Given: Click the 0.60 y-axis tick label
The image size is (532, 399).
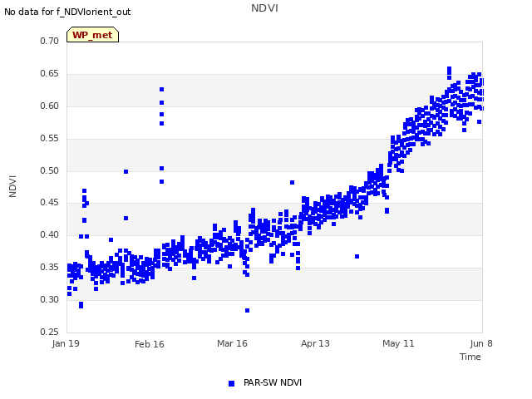Looking at the screenshot, I should coord(49,106).
